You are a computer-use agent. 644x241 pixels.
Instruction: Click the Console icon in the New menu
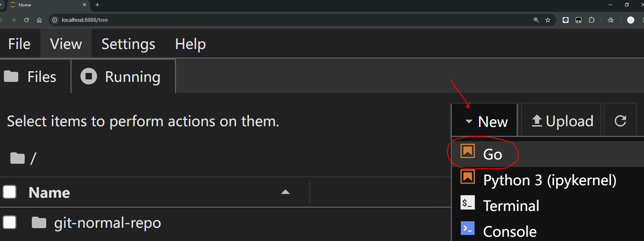[x=467, y=228]
